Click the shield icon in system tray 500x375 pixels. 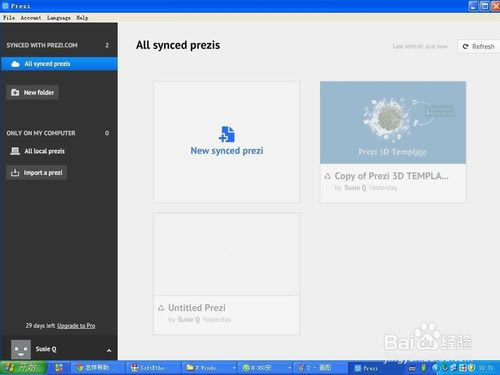click(x=471, y=368)
